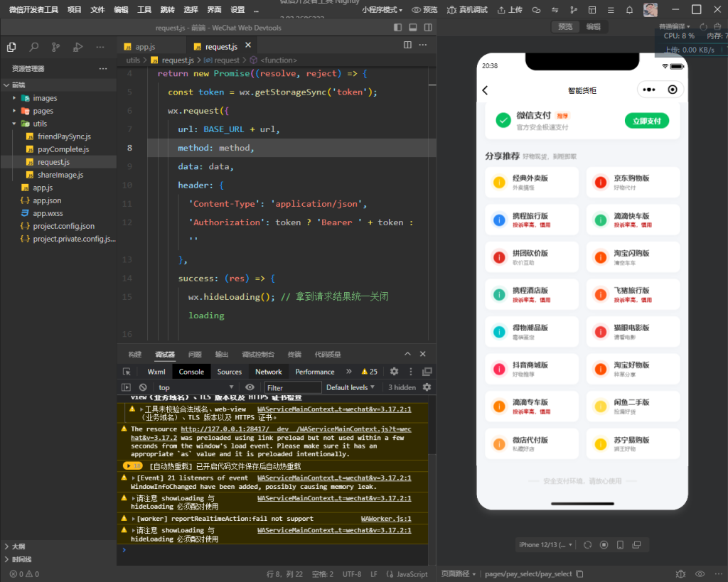Toggle the primary sidebar layout icon
This screenshot has height=582, width=728.
point(398,28)
